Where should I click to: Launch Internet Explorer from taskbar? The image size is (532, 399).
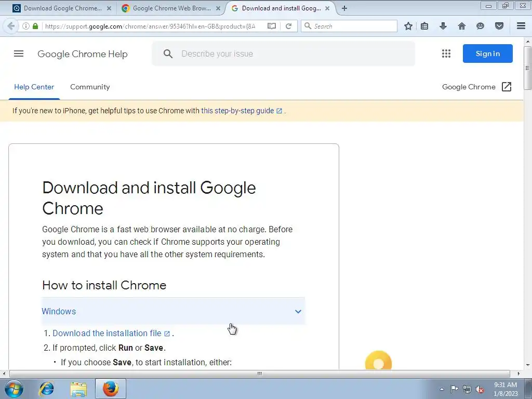(46, 389)
